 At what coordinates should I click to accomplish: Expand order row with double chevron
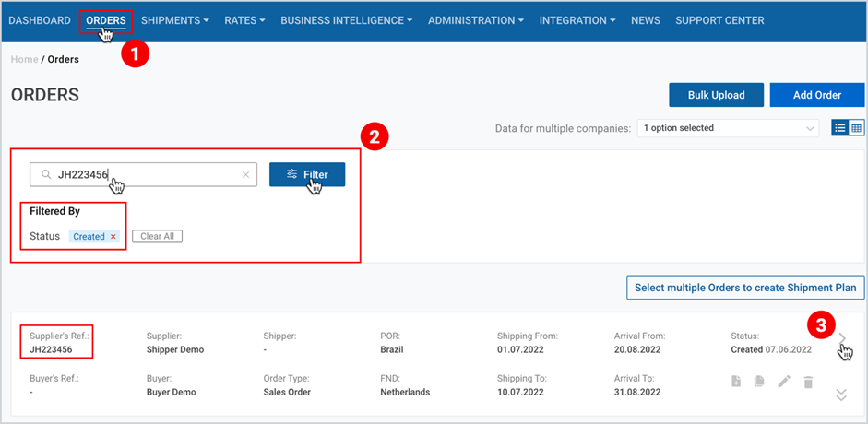click(x=841, y=395)
